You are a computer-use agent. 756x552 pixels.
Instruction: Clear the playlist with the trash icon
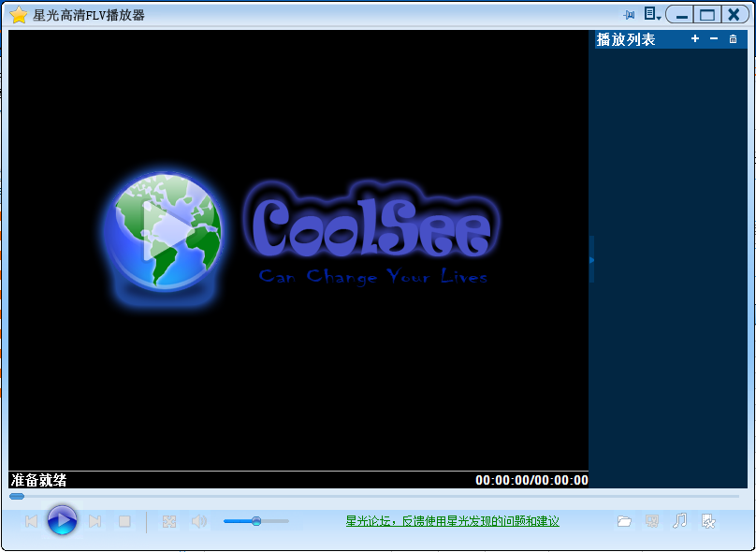(x=733, y=39)
